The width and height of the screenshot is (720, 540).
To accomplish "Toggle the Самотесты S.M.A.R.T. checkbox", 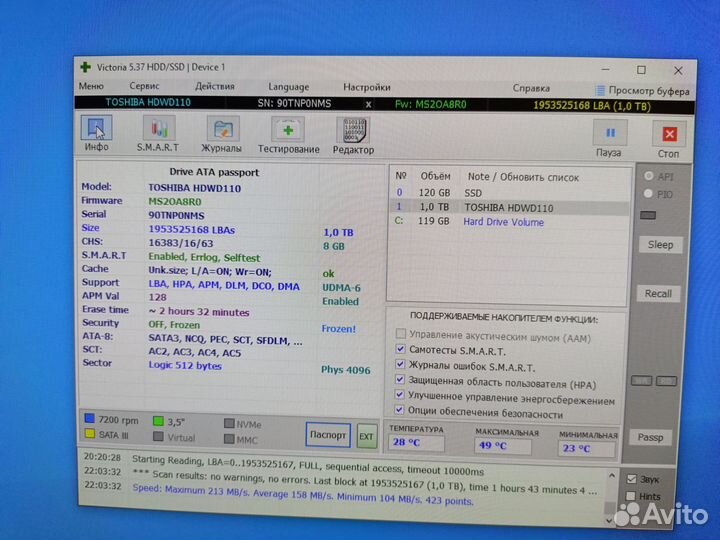I will [402, 350].
